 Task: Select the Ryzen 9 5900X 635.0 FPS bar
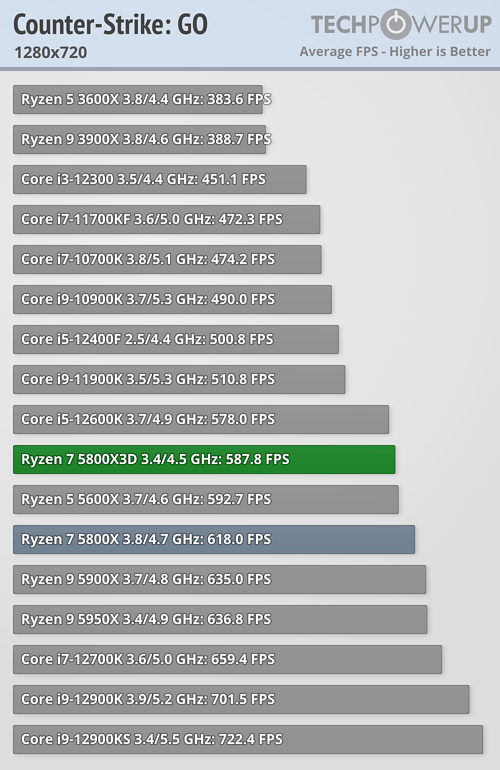220,580
